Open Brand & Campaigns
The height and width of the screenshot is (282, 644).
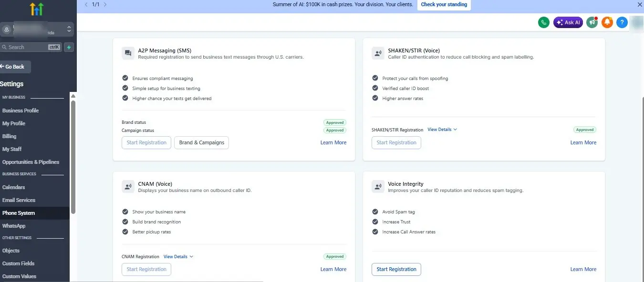(x=202, y=142)
